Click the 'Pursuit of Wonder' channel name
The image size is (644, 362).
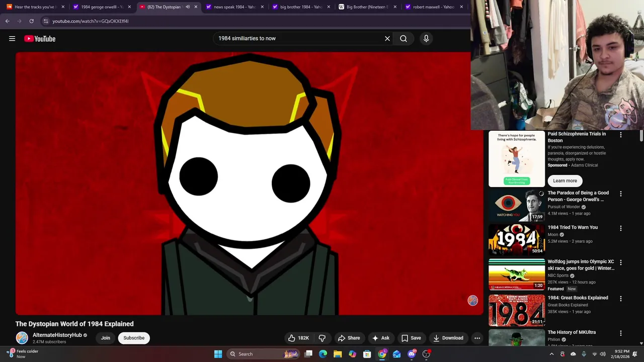[x=564, y=207]
